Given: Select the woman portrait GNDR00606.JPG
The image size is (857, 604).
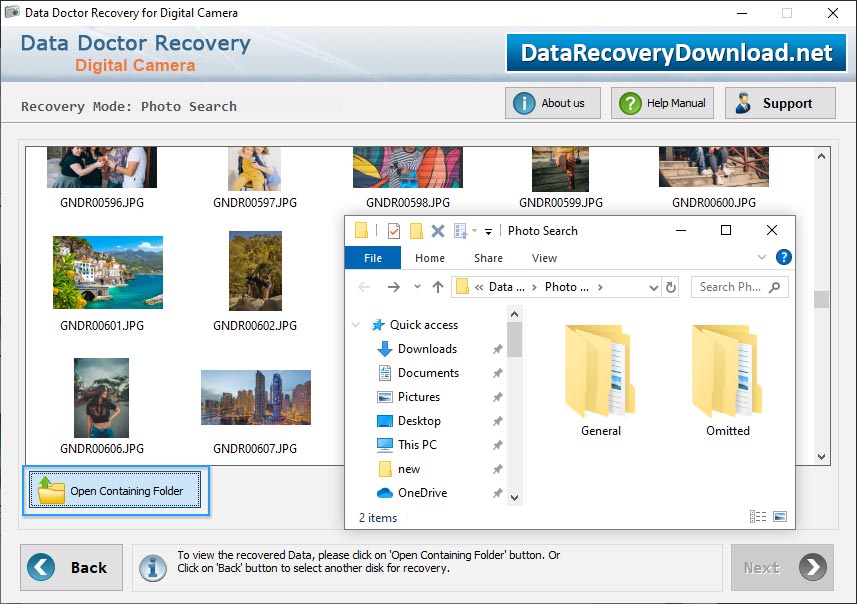Looking at the screenshot, I should 102,397.
